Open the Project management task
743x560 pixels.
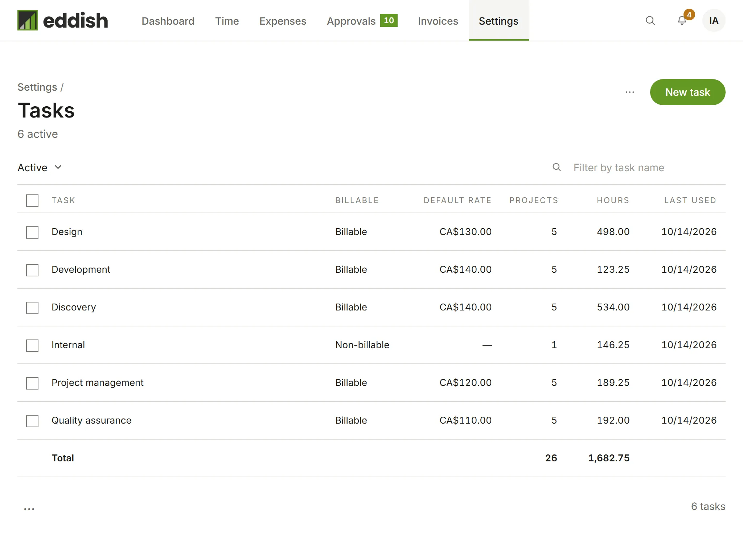[98, 383]
